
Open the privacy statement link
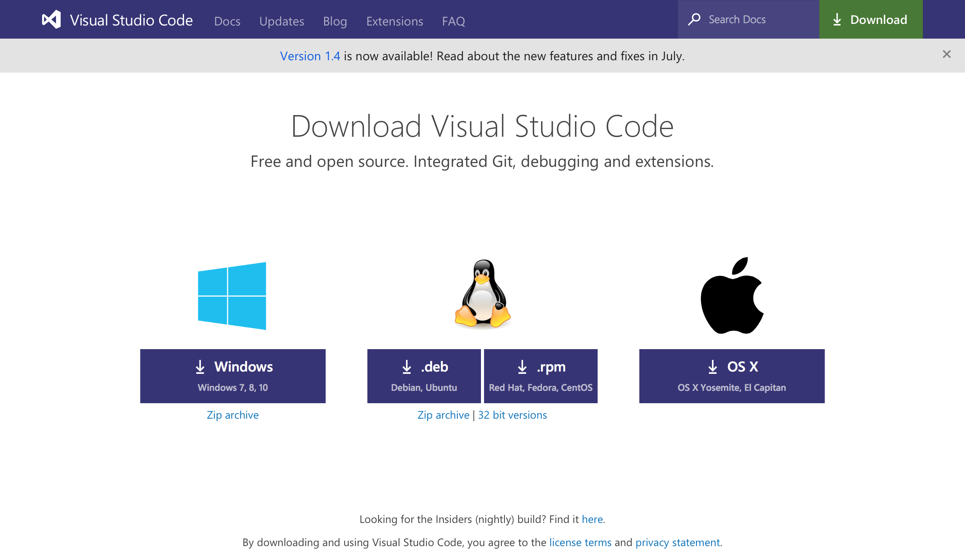point(678,543)
